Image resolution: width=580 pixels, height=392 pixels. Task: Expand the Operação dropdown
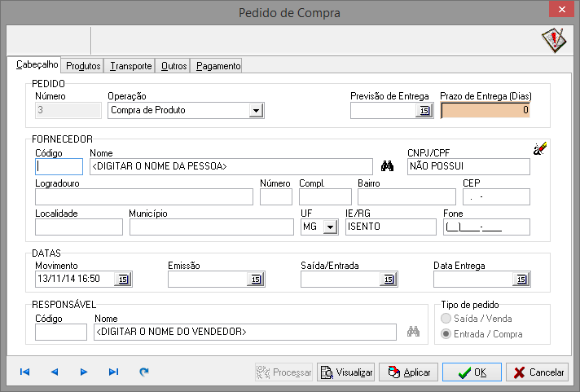coord(255,111)
